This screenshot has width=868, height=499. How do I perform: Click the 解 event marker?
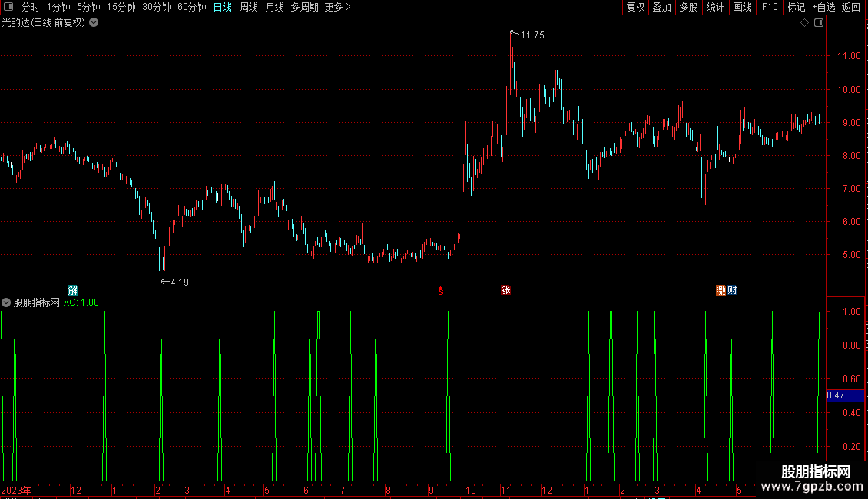(x=72, y=290)
